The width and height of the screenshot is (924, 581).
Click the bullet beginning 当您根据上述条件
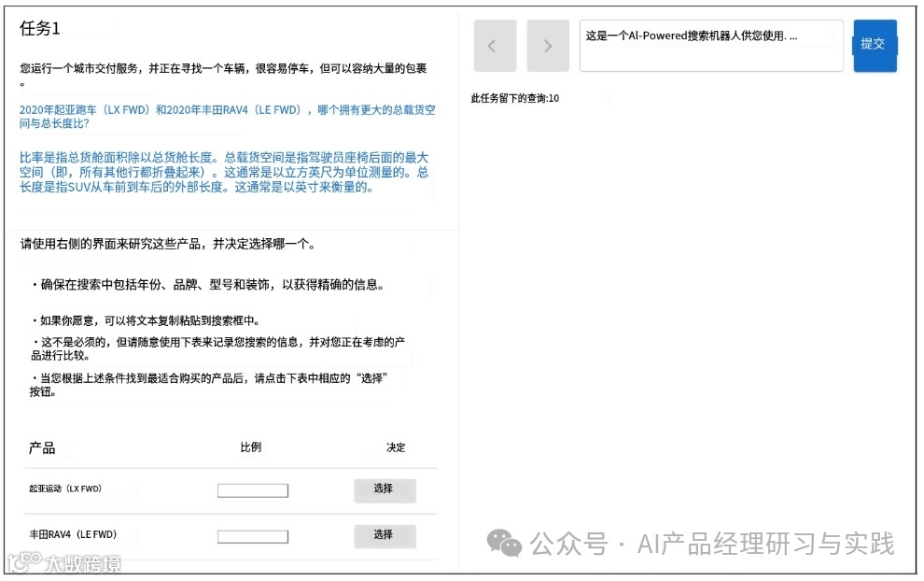tap(209, 385)
